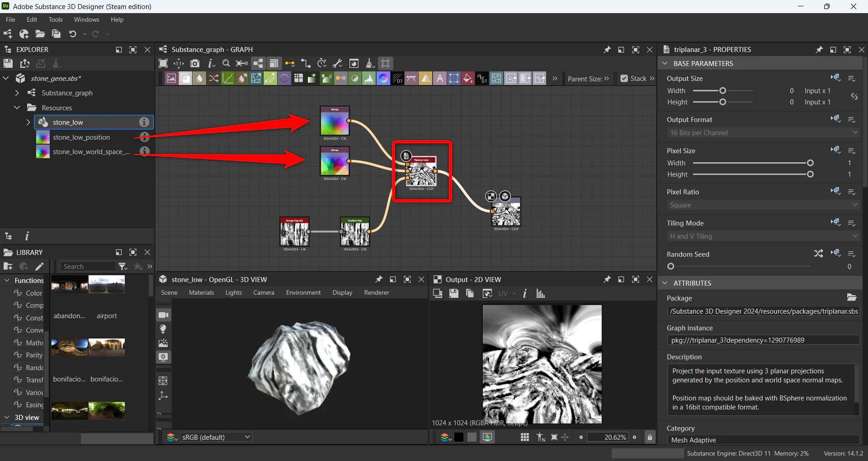Open the Materials menu in 3D View
Screen dimensions: 868x461
click(x=202, y=292)
